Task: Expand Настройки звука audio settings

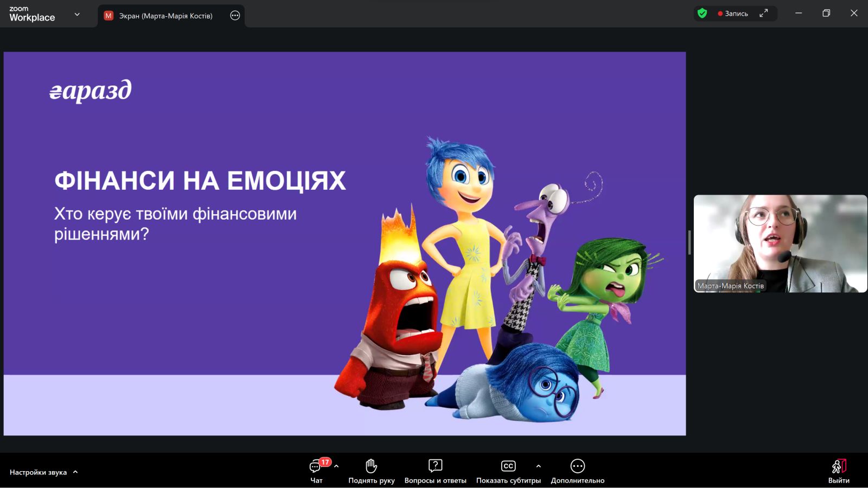Action: tap(75, 472)
